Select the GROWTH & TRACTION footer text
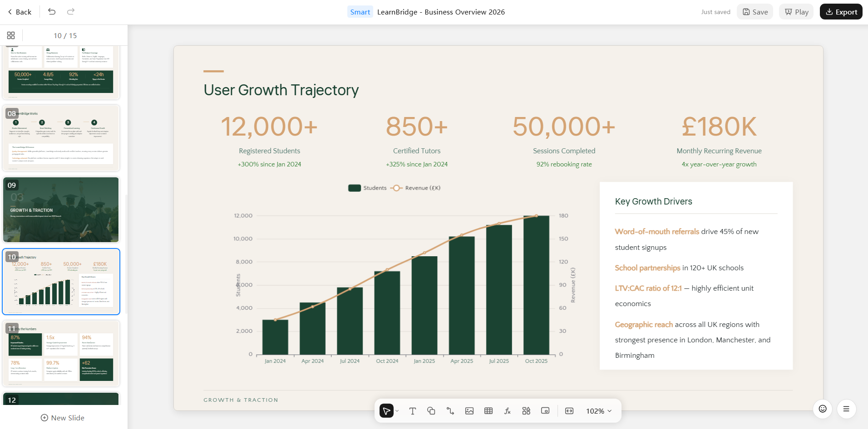The height and width of the screenshot is (429, 868). (x=241, y=400)
